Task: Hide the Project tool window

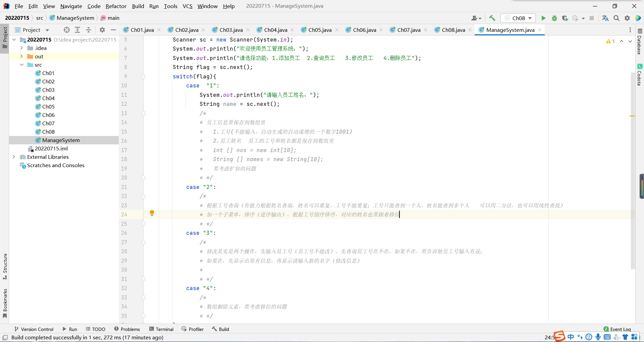Action: pos(113,30)
